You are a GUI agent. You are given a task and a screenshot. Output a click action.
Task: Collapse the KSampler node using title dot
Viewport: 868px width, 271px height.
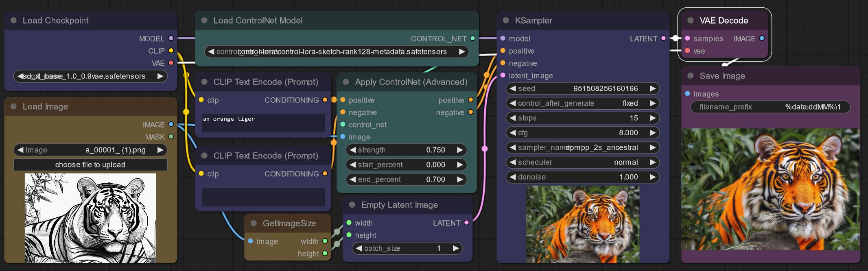(x=506, y=20)
